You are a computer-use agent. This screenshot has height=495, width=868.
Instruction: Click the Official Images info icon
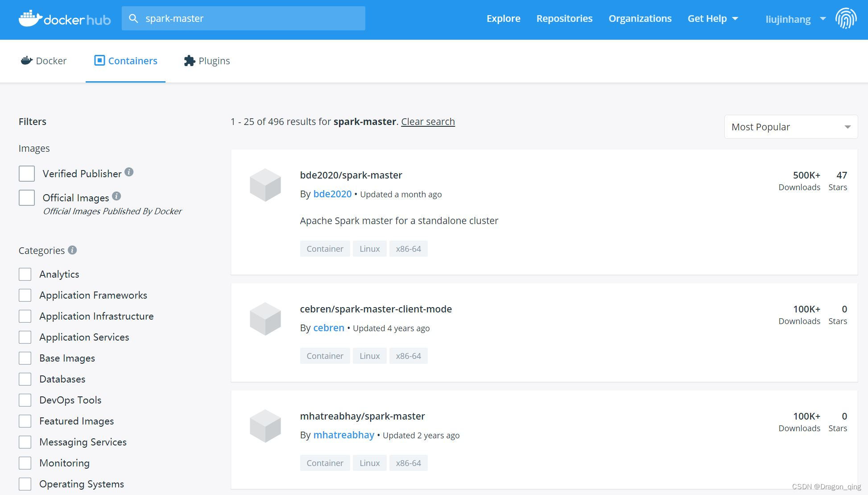click(116, 196)
